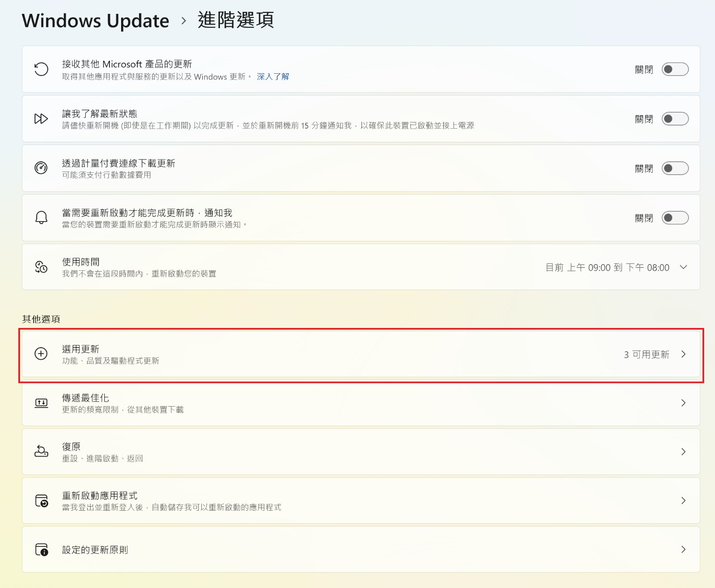The width and height of the screenshot is (715, 588).
Task: Click the 可能須支付行動數據費用 description
Action: 106,175
